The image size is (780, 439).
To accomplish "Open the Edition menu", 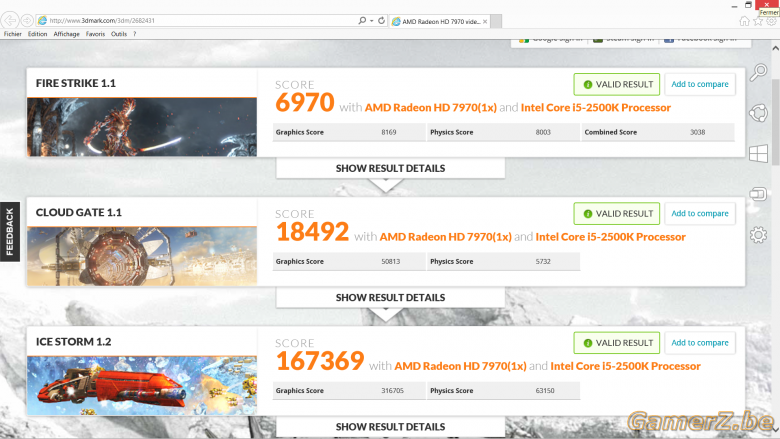I will coord(37,34).
